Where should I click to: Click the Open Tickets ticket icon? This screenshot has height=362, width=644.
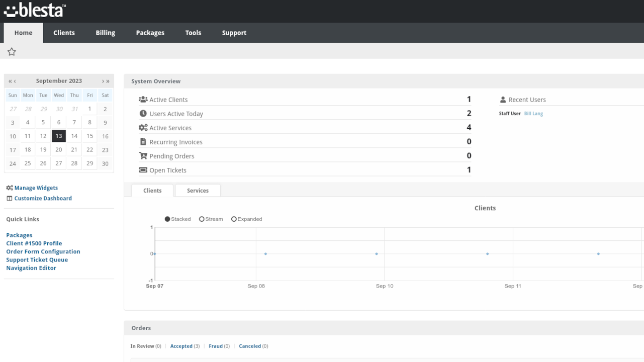(143, 170)
